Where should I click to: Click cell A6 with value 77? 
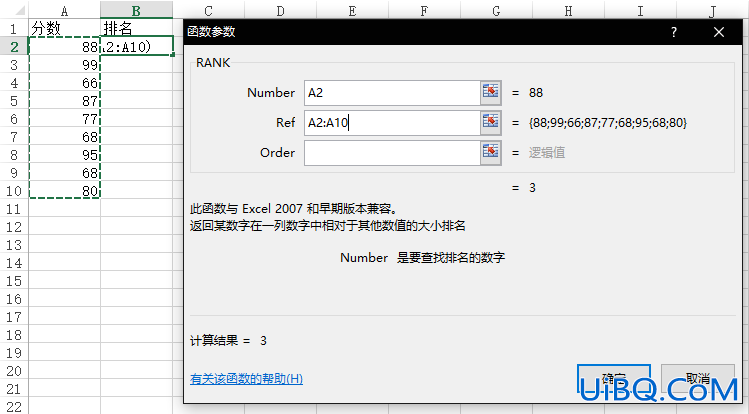(x=64, y=118)
